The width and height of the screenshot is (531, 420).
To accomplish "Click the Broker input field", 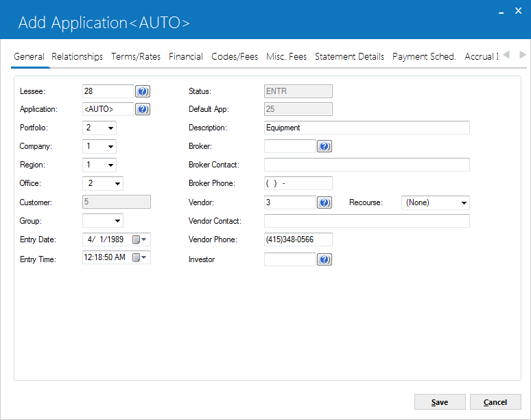I will point(290,146).
